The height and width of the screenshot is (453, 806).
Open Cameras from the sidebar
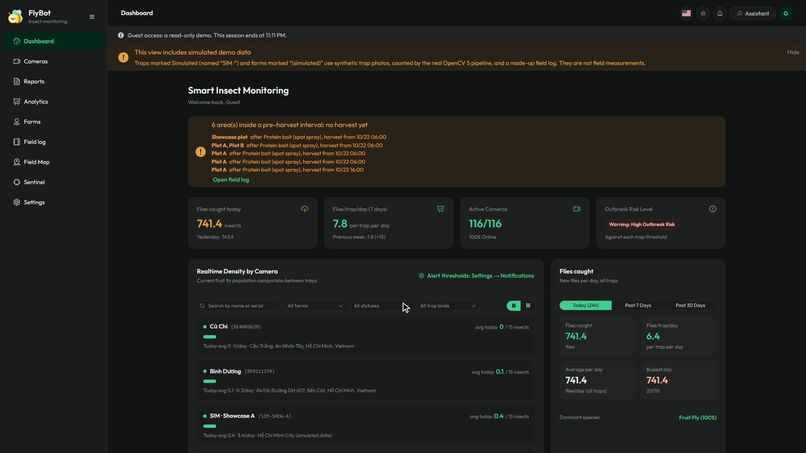(54, 61)
